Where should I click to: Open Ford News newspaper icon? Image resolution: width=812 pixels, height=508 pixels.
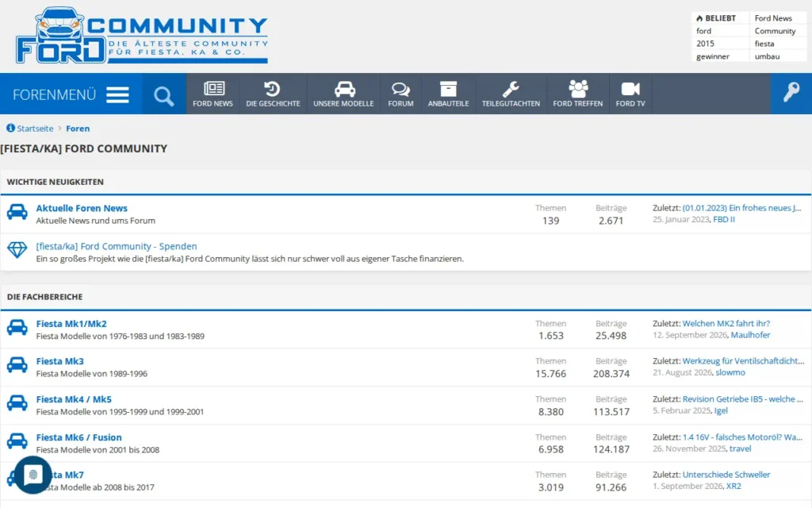pos(213,89)
